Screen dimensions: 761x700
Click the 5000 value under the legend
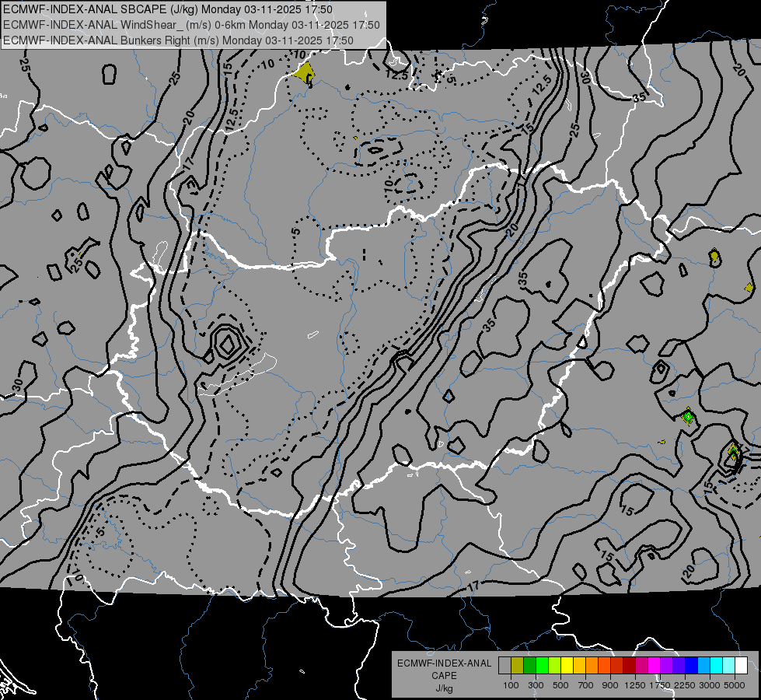(x=735, y=684)
